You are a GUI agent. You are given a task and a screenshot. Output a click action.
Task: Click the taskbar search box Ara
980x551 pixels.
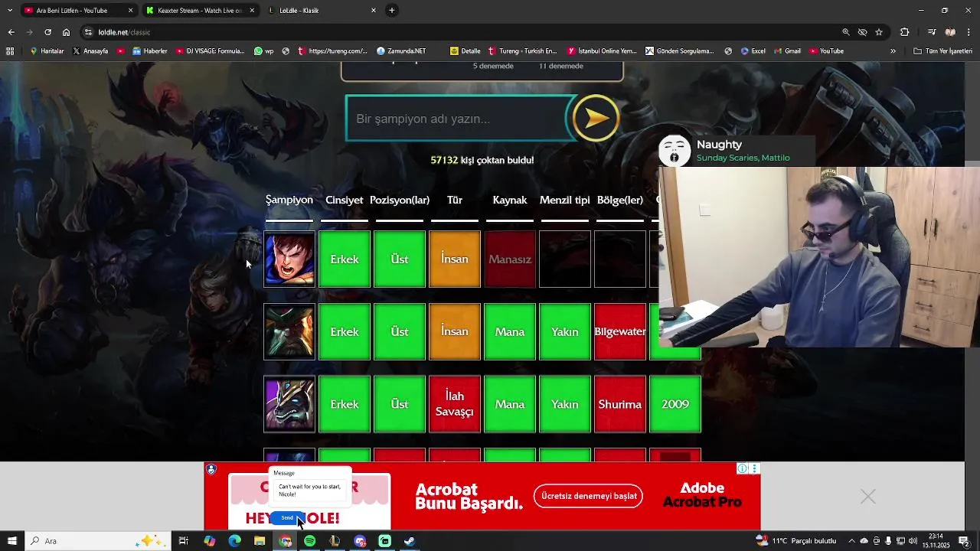[x=97, y=541]
